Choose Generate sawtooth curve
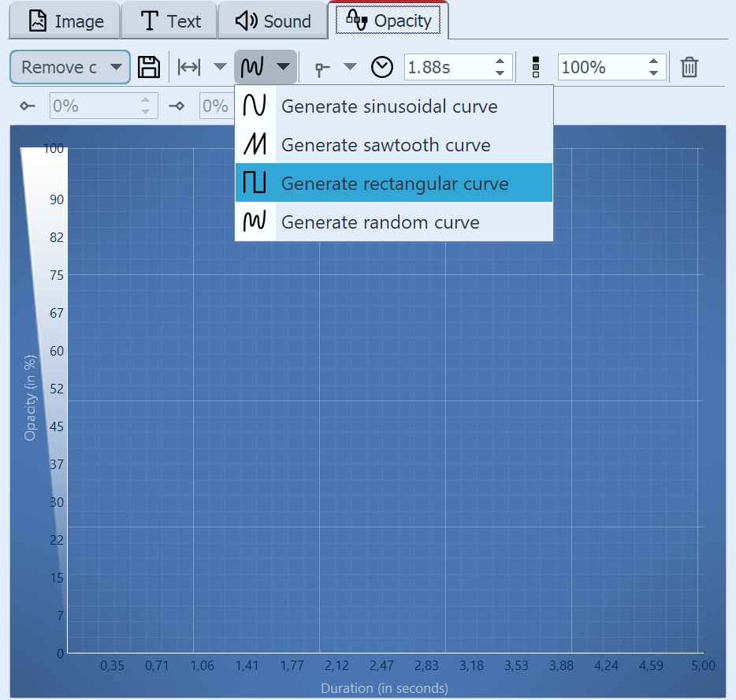 coord(385,144)
